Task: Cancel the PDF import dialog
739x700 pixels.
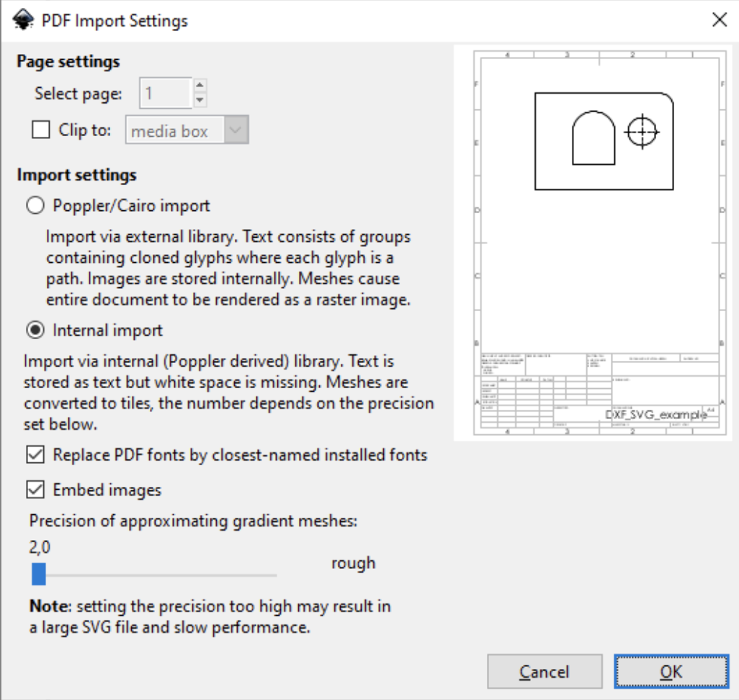Action: pyautogui.click(x=545, y=670)
